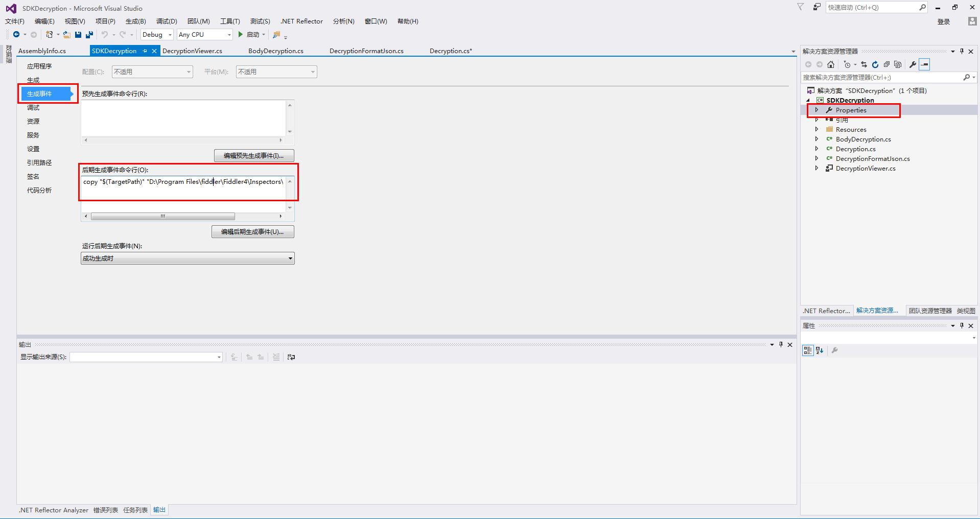
Task: Click the 编辑后期生成事件(U)... button
Action: pos(252,232)
